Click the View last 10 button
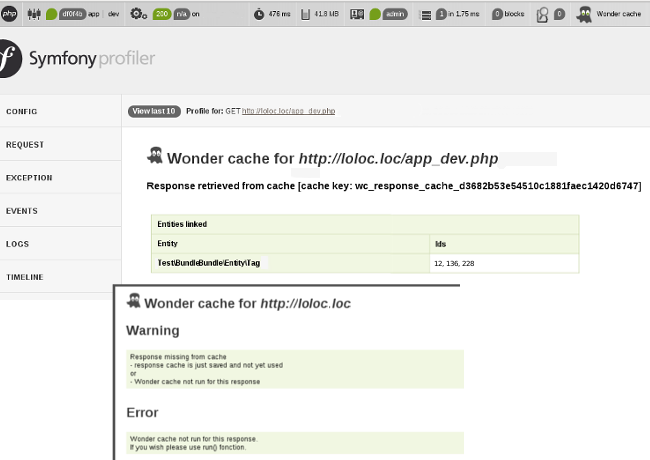Screen dimensions: 650x460 pyautogui.click(x=154, y=111)
